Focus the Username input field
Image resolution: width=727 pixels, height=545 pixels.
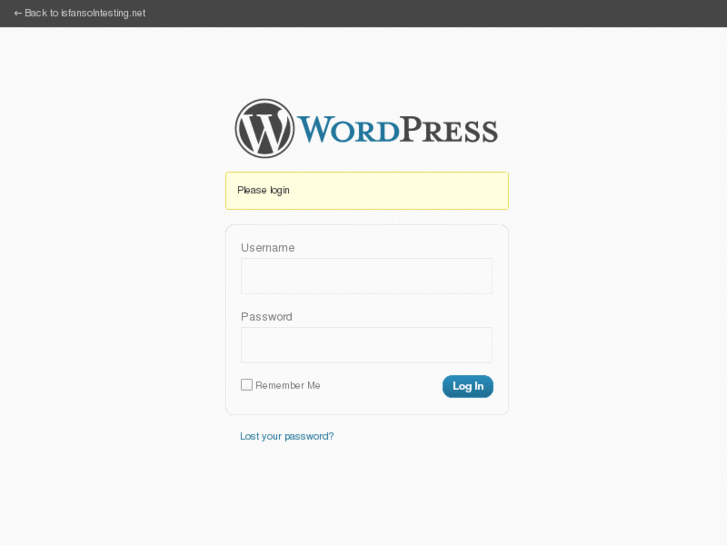pyautogui.click(x=366, y=276)
